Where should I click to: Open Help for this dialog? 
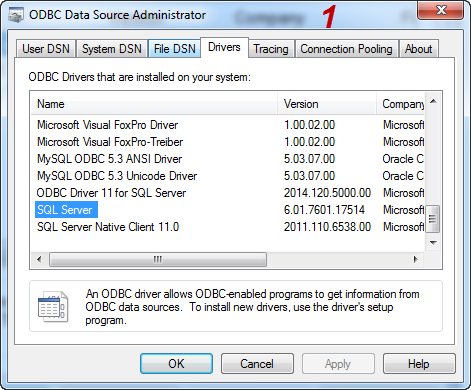point(419,364)
